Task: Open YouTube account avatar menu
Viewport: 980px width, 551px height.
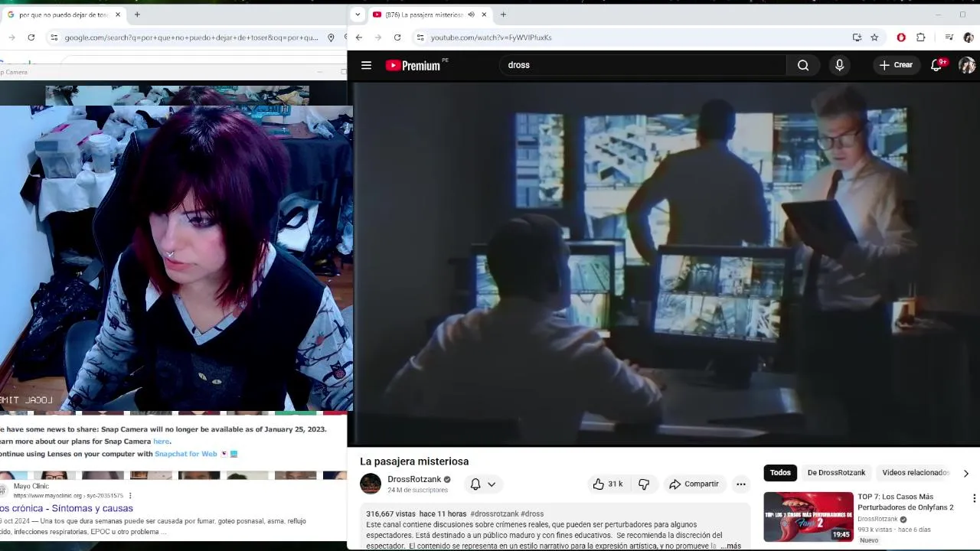Action: [x=967, y=65]
